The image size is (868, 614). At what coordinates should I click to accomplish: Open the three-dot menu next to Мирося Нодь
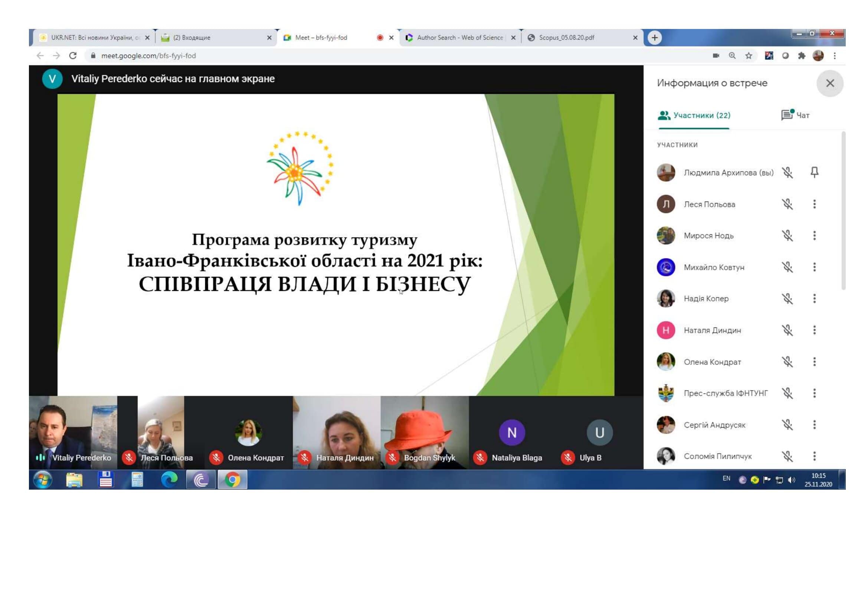point(815,236)
